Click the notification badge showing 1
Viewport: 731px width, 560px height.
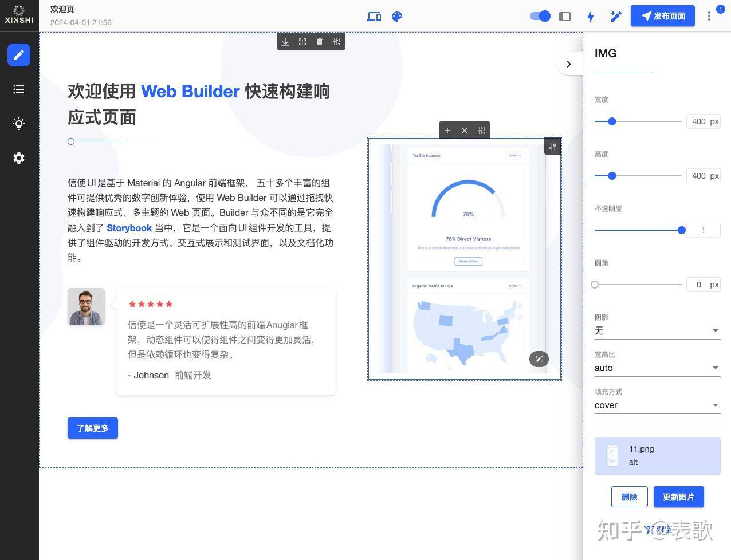click(x=720, y=9)
